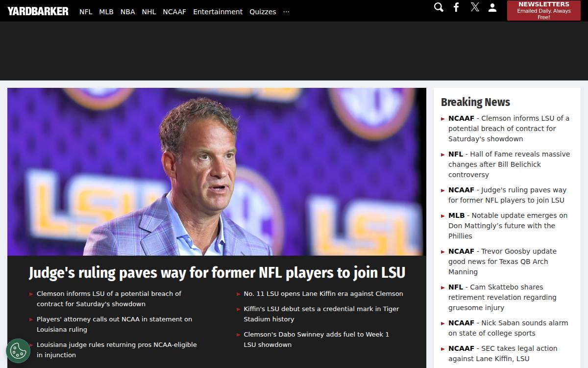The height and width of the screenshot is (368, 588).
Task: Open Nick Saban sounds alarm item
Action: pyautogui.click(x=508, y=328)
